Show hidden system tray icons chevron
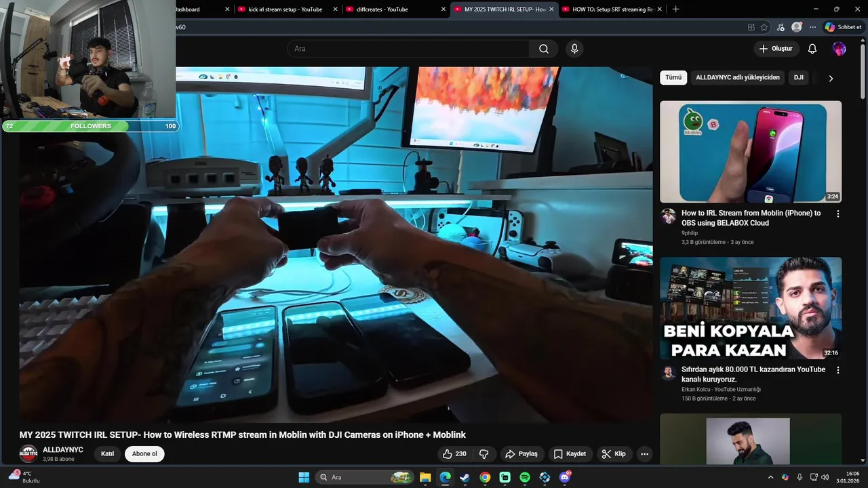868x488 pixels. click(770, 477)
